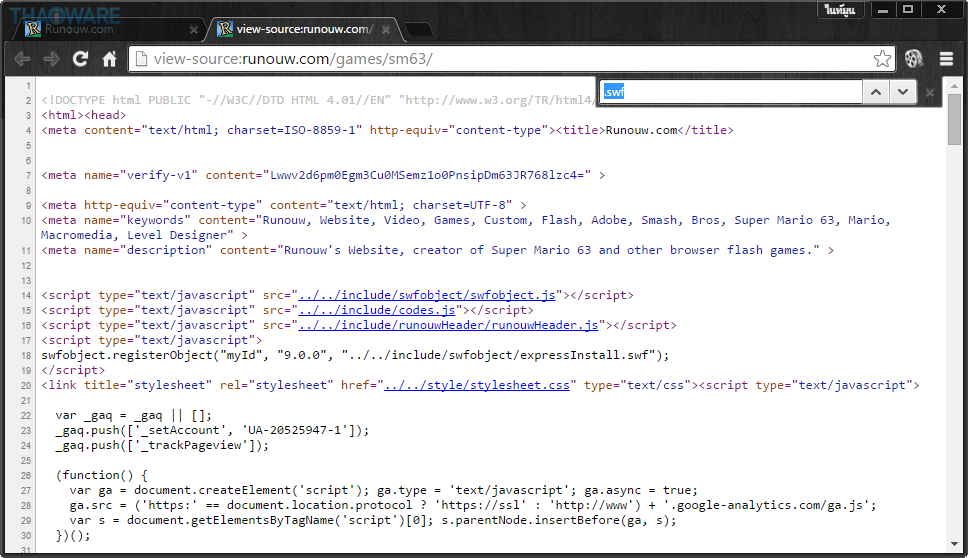This screenshot has width=968, height=558.
Task: Click '.google-analytics.com/ga.js' string
Action: point(767,505)
